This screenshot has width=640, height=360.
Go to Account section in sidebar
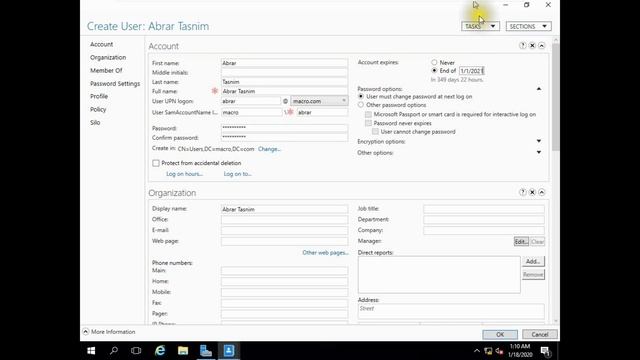point(102,44)
